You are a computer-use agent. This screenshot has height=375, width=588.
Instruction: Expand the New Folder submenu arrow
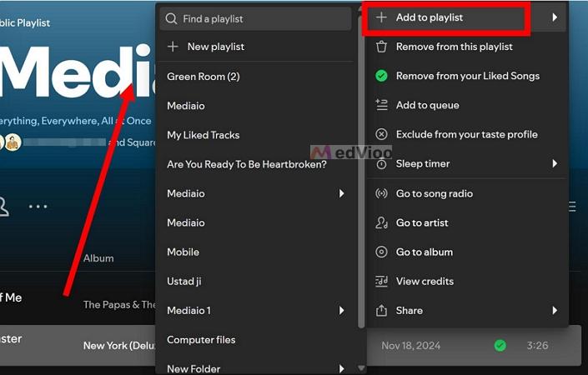pos(341,368)
